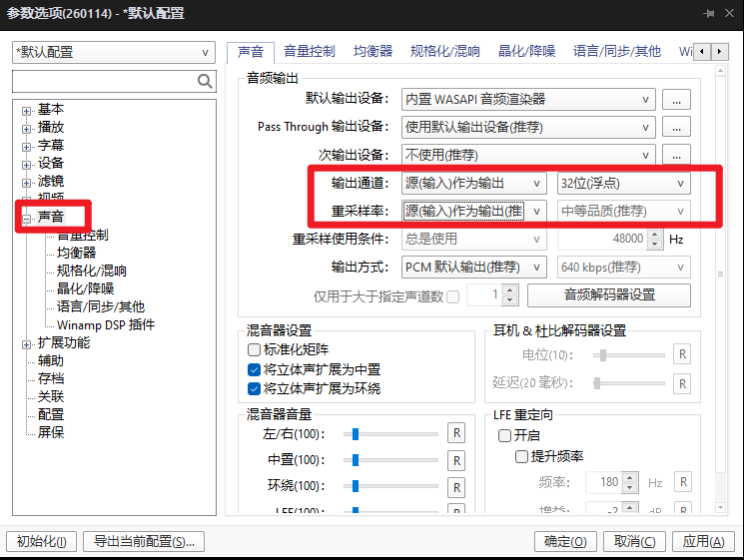This screenshot has height=560, width=744.
Task: Open 总是使用 resample condition dropdown
Action: pyautogui.click(x=474, y=239)
